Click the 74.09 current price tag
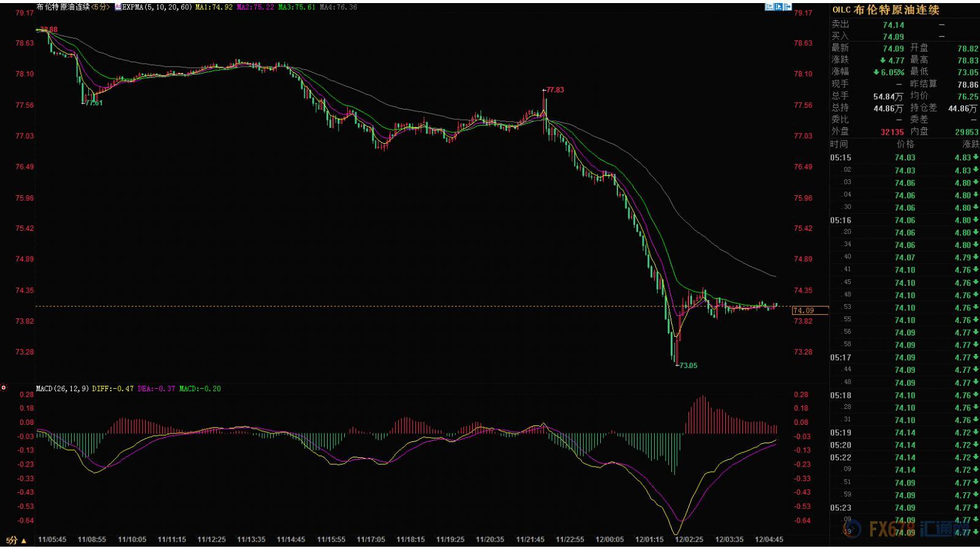 point(804,310)
